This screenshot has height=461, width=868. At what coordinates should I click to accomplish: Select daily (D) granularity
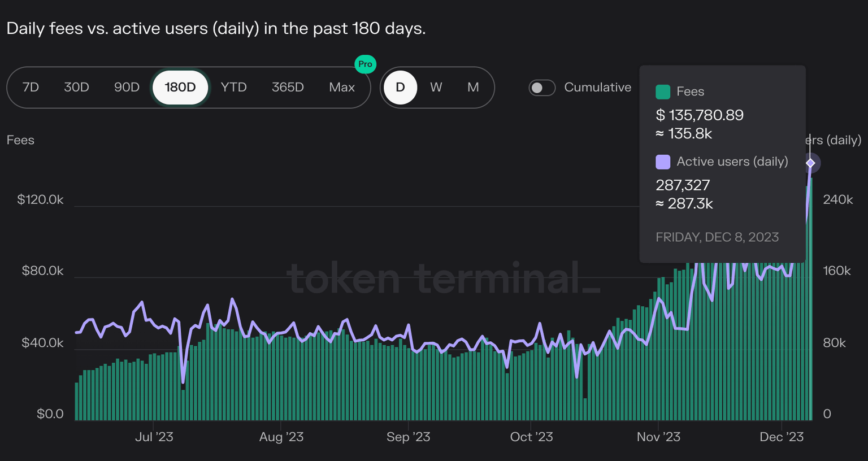click(x=400, y=88)
